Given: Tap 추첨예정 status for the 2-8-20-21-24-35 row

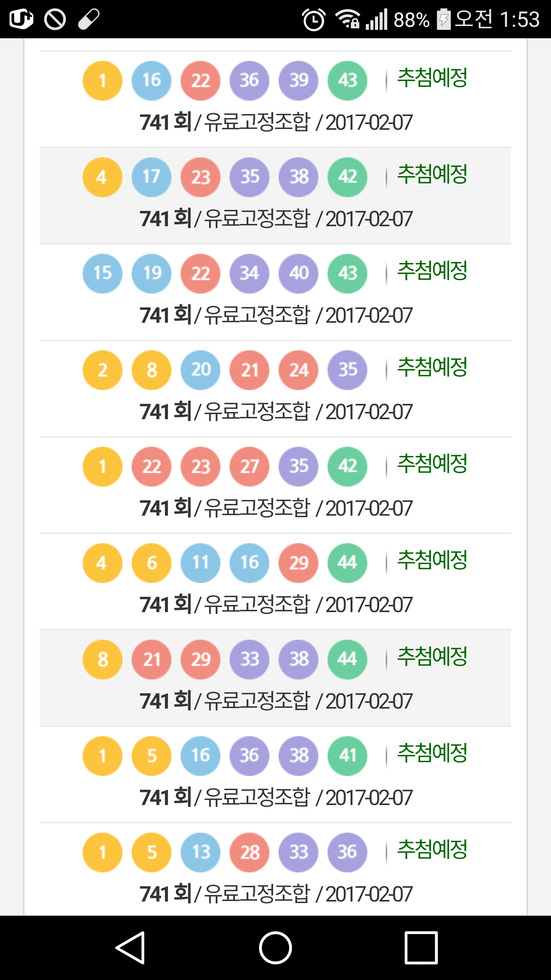Looking at the screenshot, I should (x=432, y=367).
